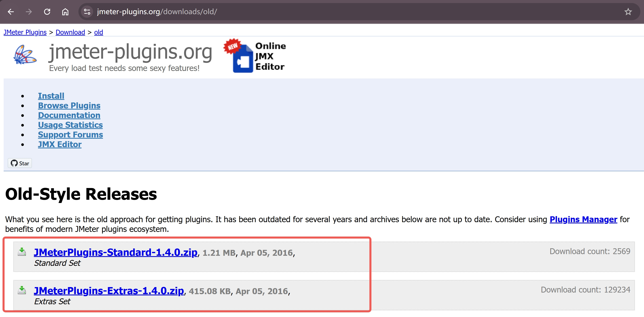This screenshot has width=644, height=317.
Task: Click the '1.21 MB' file size text
Action: click(219, 253)
